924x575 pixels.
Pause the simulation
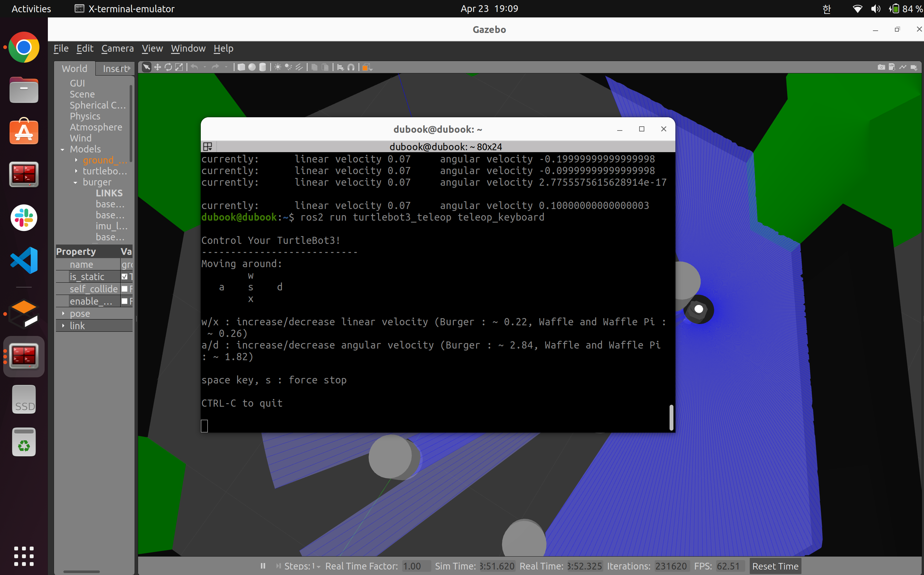pyautogui.click(x=263, y=566)
